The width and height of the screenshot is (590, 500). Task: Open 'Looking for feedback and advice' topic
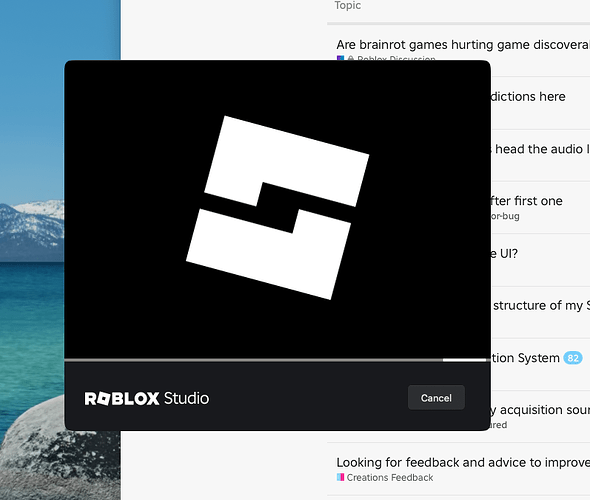[x=463, y=462]
